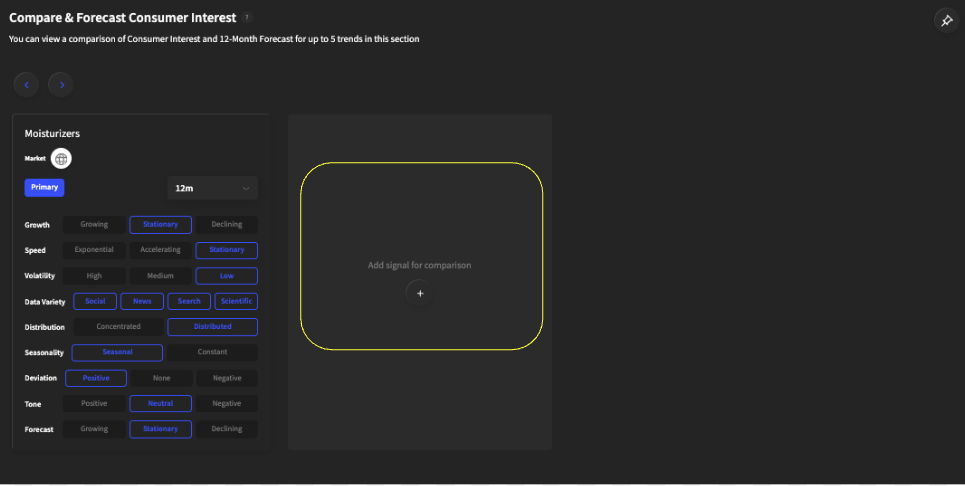Toggle the News data variety filter
Screen dimensions: 965x486
point(142,301)
